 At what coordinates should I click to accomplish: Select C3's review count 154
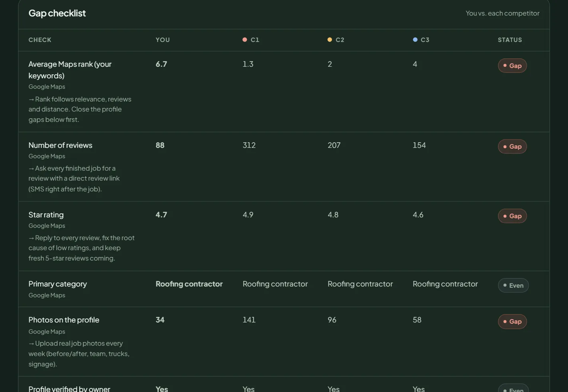(x=419, y=145)
